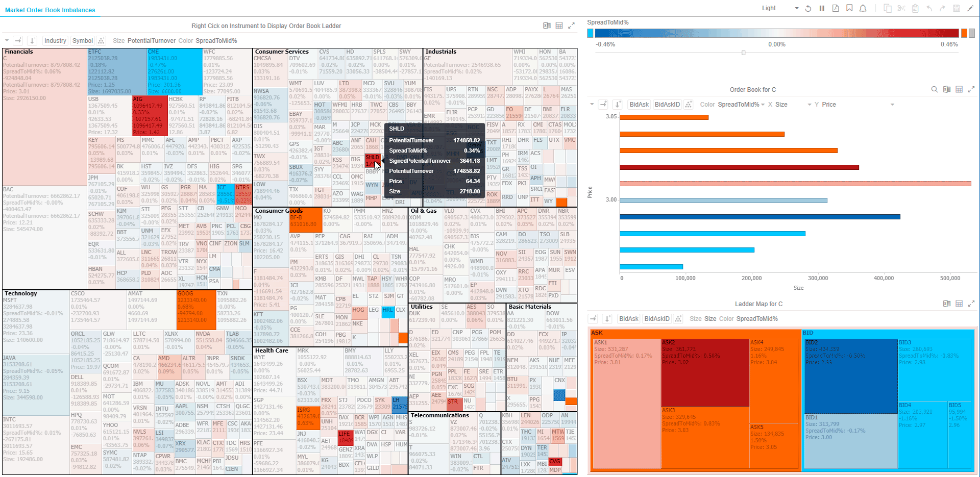
Task: Click the BID2 tile in Ladder Map
Action: point(851,376)
